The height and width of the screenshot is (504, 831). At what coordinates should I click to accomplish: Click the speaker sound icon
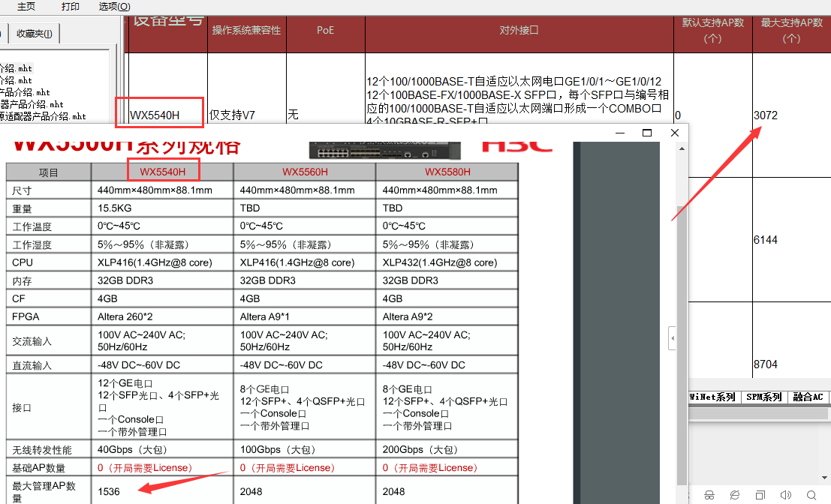click(785, 495)
